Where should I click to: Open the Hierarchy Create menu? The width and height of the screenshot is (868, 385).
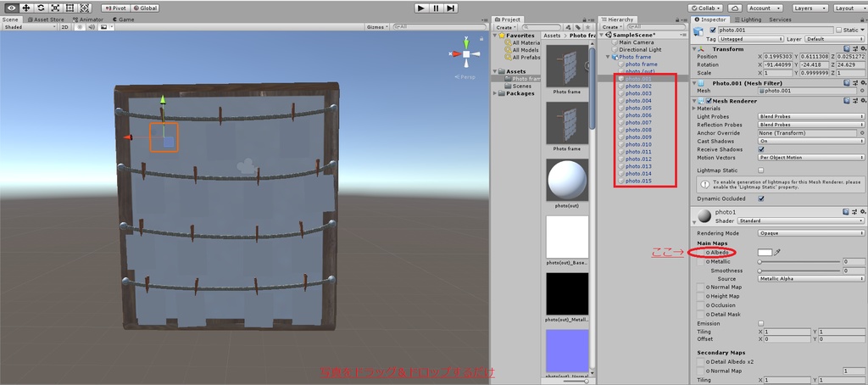(x=612, y=26)
